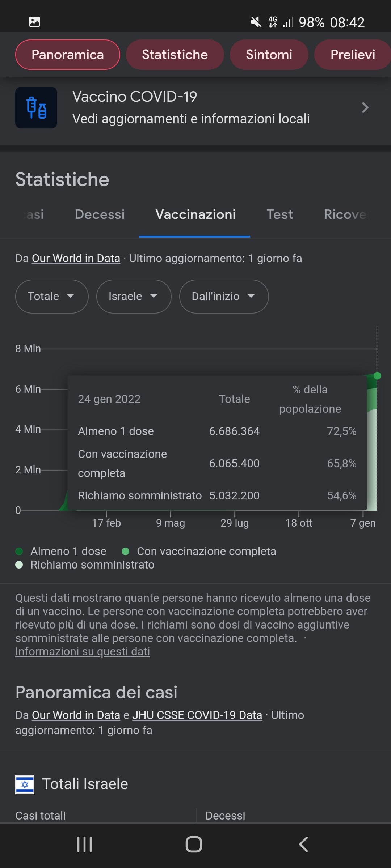Tap the vaccine syringe icon
This screenshot has width=391, height=868.
point(36,108)
